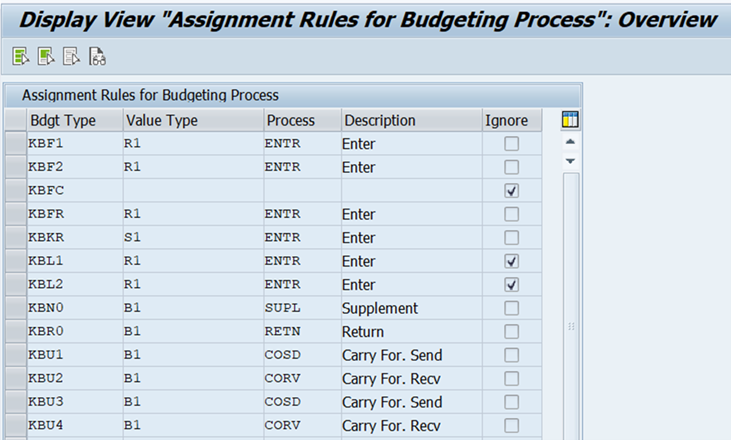Screen dimensions: 731x440
Task: Select the KBR0 row using row selector
Action: pos(14,331)
